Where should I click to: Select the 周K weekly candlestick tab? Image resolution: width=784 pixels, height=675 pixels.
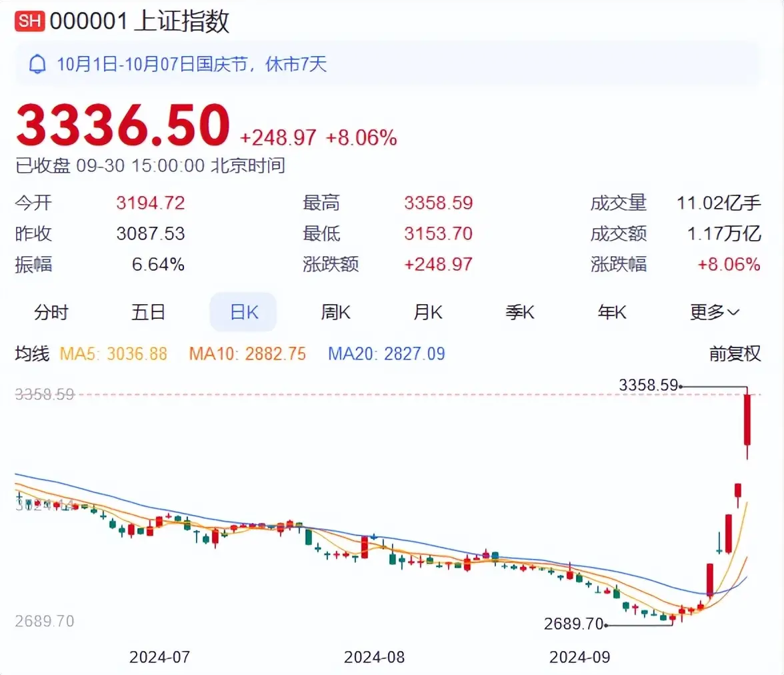335,312
